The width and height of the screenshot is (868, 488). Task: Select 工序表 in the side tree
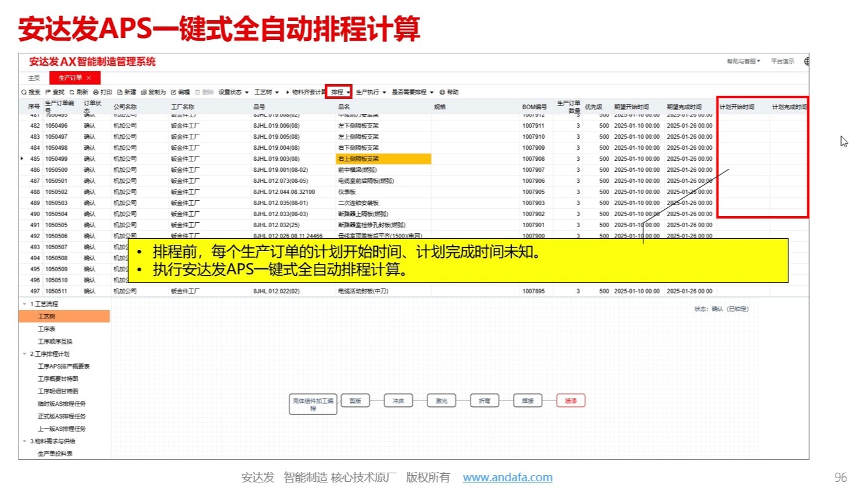pyautogui.click(x=47, y=329)
